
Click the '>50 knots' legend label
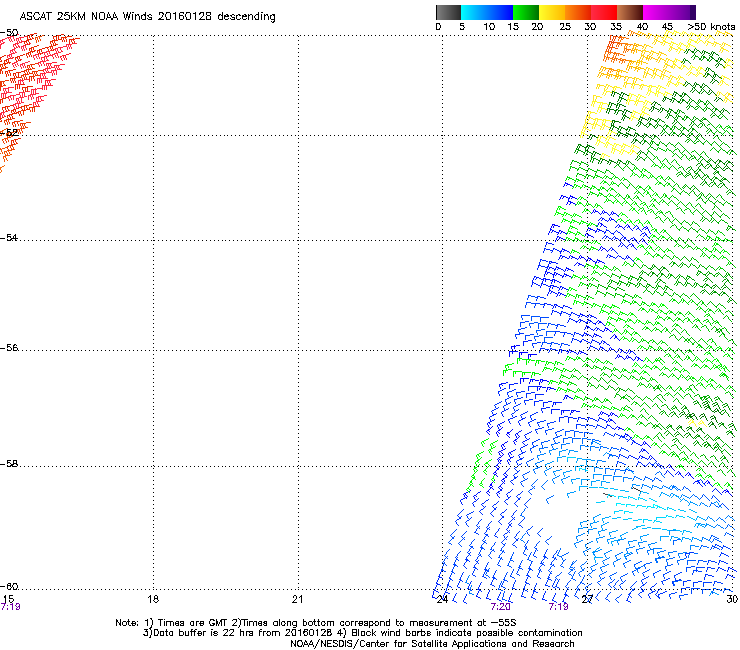[x=711, y=27]
